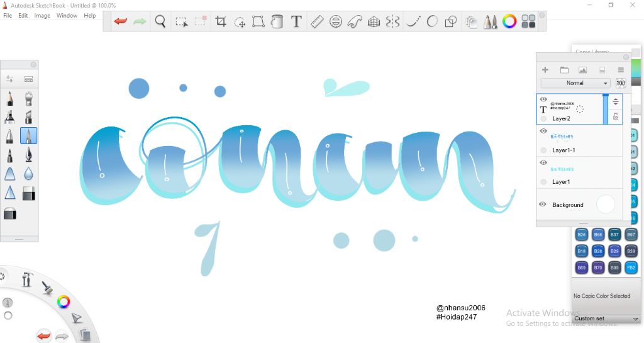Open the Quick Transform tool

pos(240,22)
